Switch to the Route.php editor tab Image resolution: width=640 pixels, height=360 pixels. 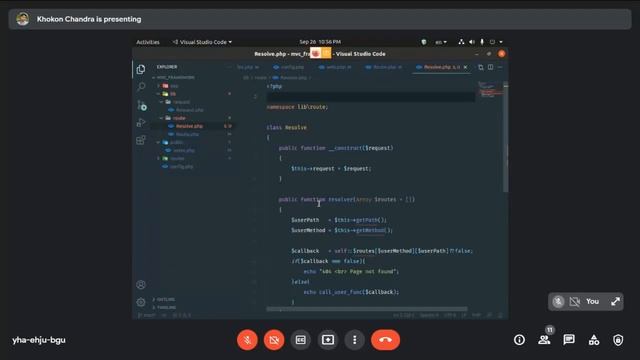pyautogui.click(x=384, y=67)
